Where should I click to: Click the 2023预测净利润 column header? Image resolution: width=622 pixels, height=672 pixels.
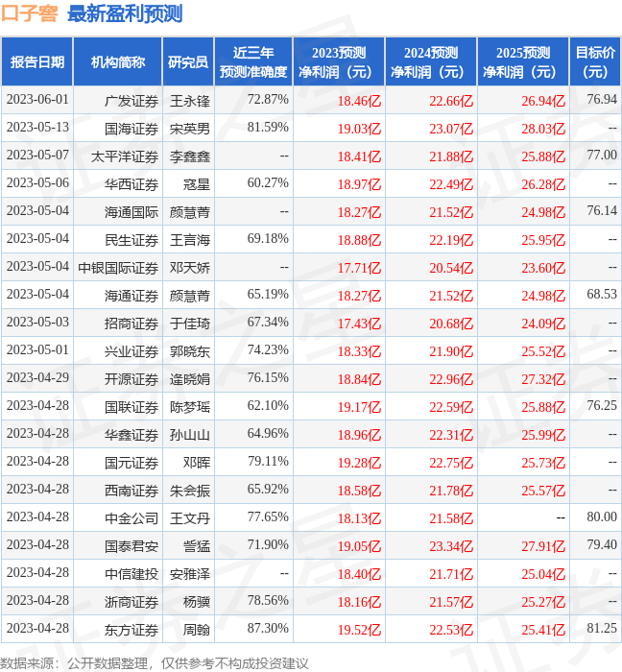click(x=339, y=62)
